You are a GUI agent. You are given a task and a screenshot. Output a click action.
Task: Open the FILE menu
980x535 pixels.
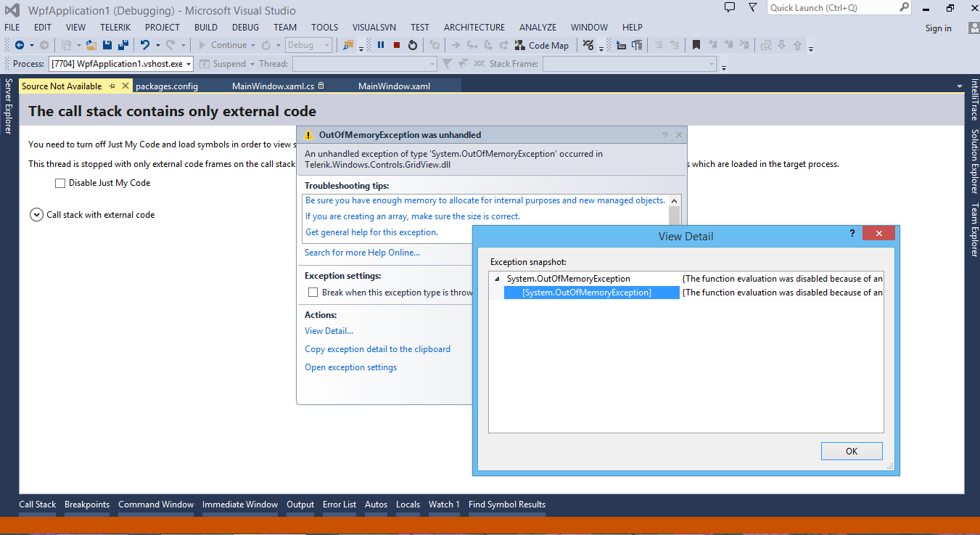coord(12,27)
